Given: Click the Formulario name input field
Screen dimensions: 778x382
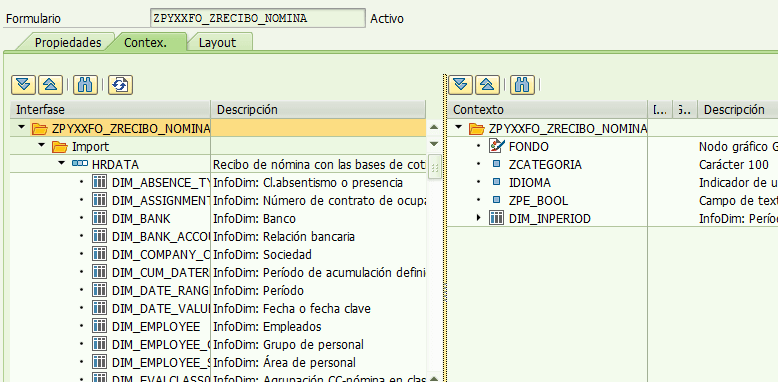Looking at the screenshot, I should (x=258, y=18).
